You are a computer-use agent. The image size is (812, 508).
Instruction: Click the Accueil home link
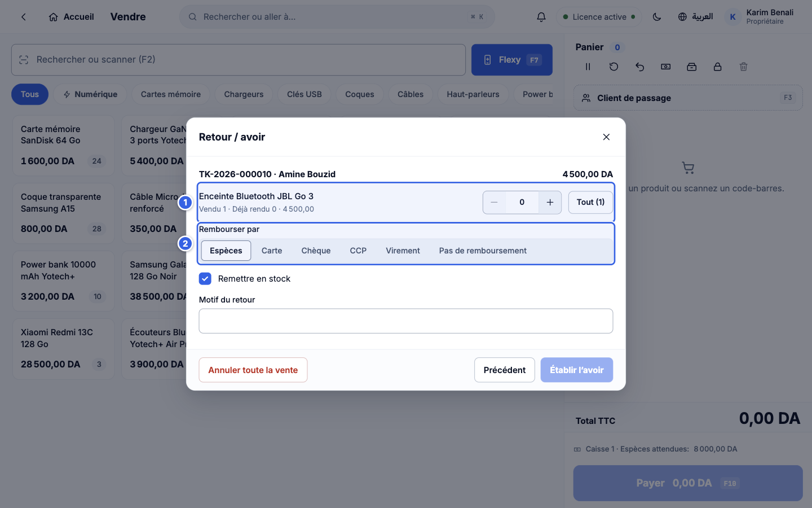click(72, 17)
